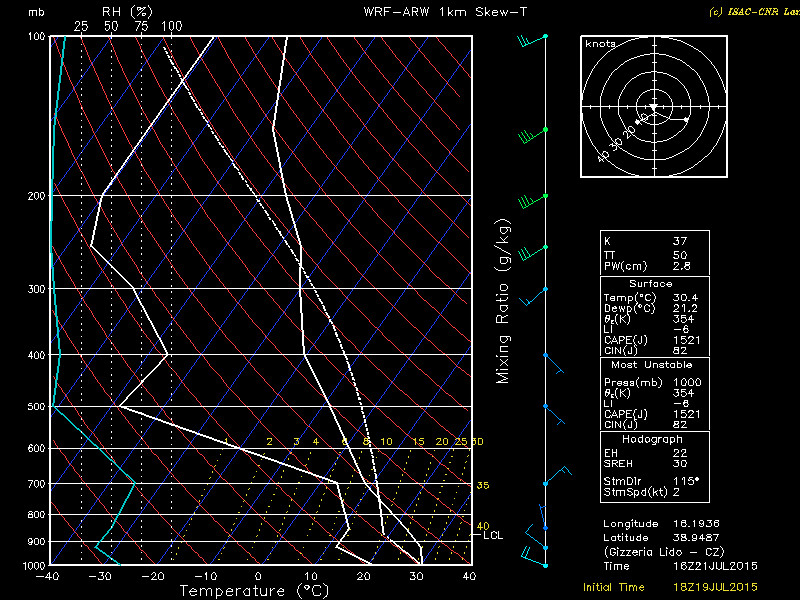Click the 20 temperature axis label
Image resolution: width=800 pixels, height=600 pixels.
coord(363,577)
